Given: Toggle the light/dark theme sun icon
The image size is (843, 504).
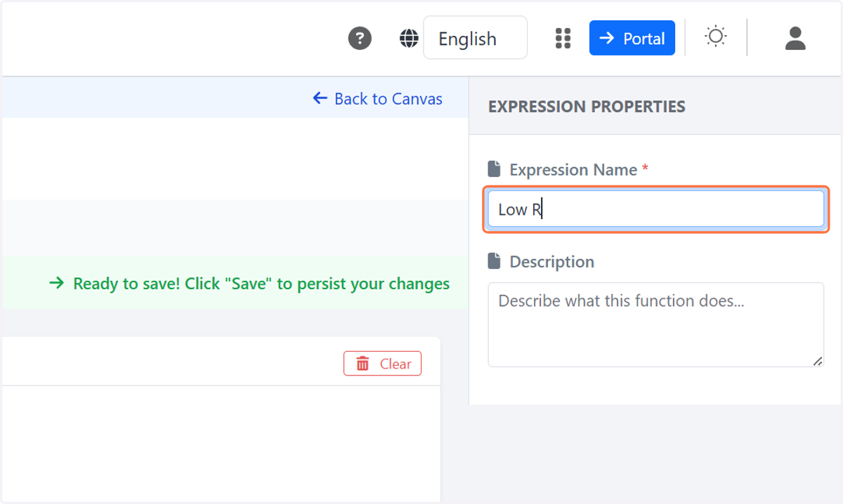Looking at the screenshot, I should pyautogui.click(x=716, y=37).
